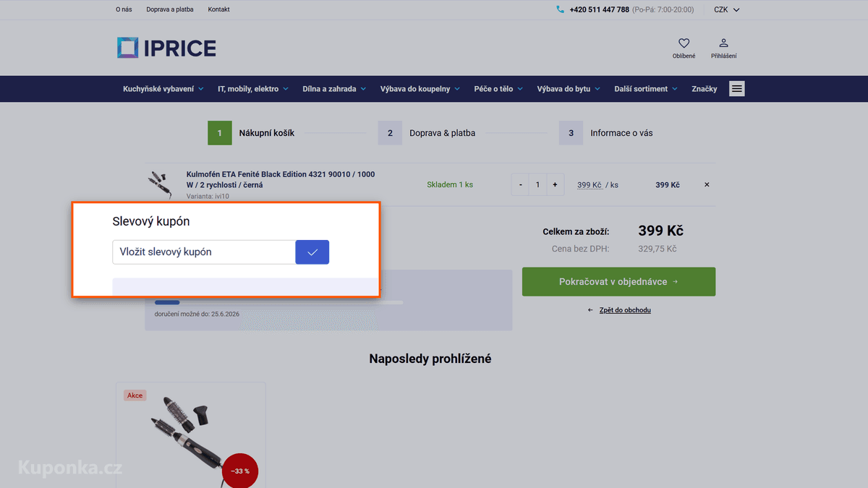This screenshot has height=488, width=868.
Task: Click the Pokračovat v objednávce button
Action: (x=618, y=282)
